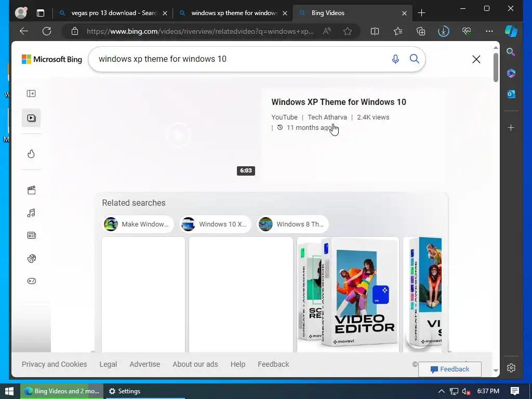532x399 pixels.
Task: Open About our ads link
Action: 195,364
